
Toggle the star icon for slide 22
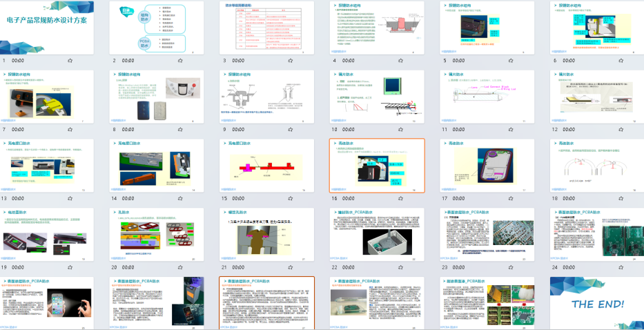pos(401,268)
